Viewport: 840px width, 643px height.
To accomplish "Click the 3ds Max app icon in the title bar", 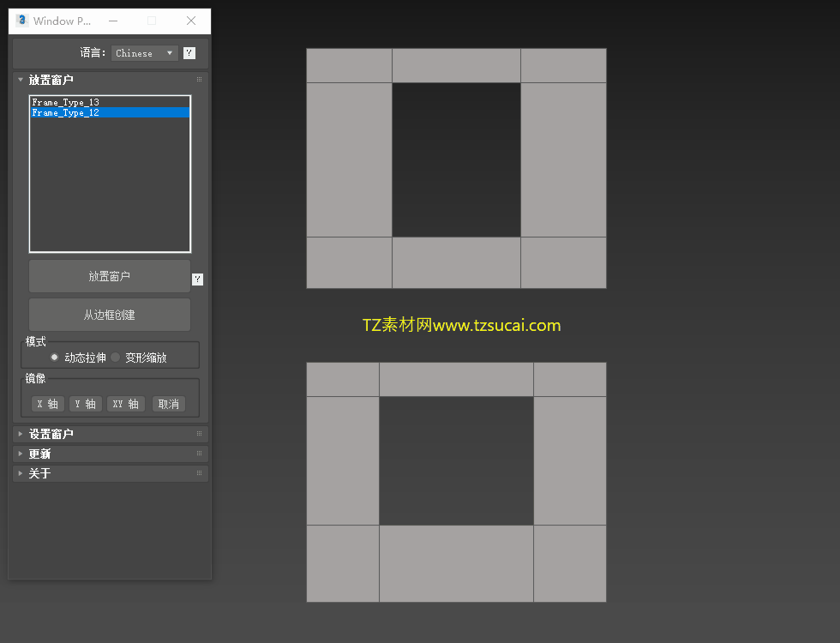I will coord(22,21).
